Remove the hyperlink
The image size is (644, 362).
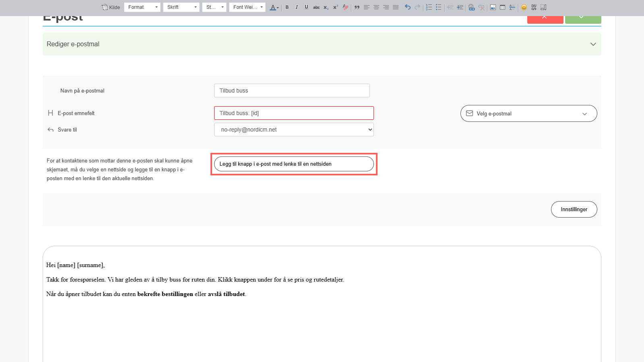pyautogui.click(x=481, y=7)
